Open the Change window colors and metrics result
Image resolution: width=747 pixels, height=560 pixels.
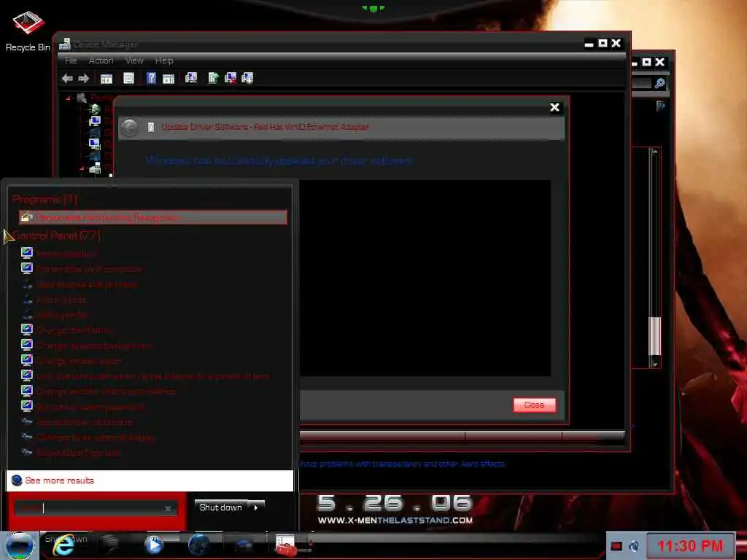[x=98, y=391]
